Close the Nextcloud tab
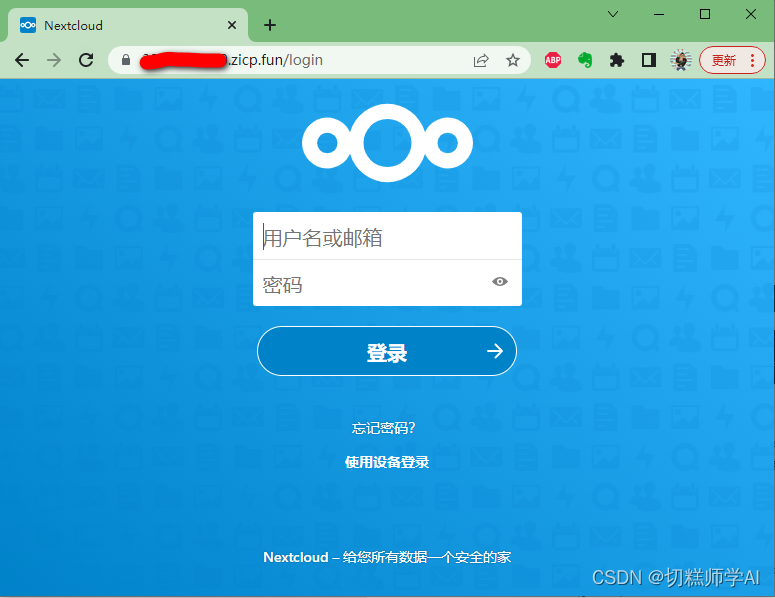775x598 pixels. [232, 25]
